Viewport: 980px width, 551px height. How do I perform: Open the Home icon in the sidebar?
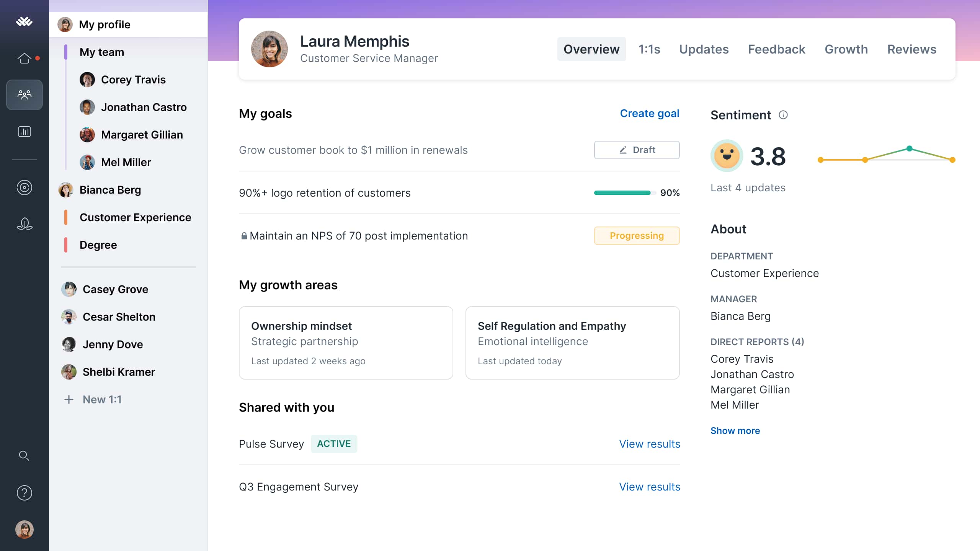(24, 58)
